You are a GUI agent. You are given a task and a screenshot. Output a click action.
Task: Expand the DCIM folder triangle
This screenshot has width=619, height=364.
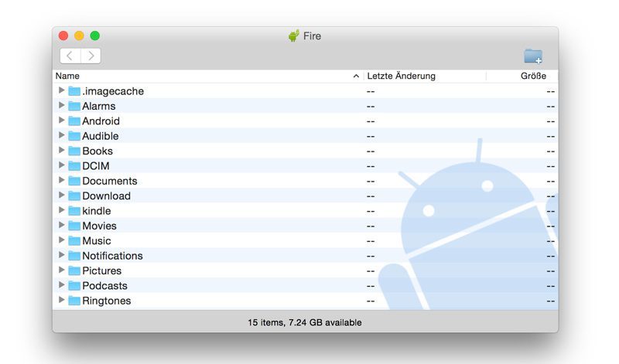click(61, 165)
